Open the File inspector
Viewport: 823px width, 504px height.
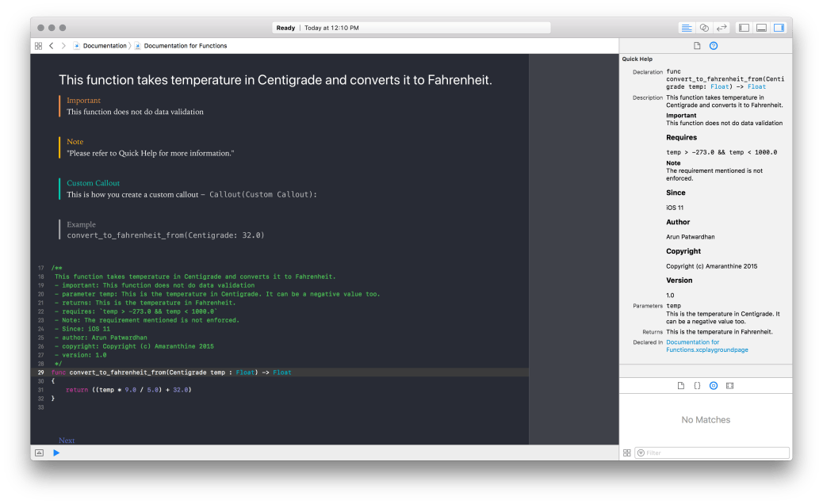point(697,46)
